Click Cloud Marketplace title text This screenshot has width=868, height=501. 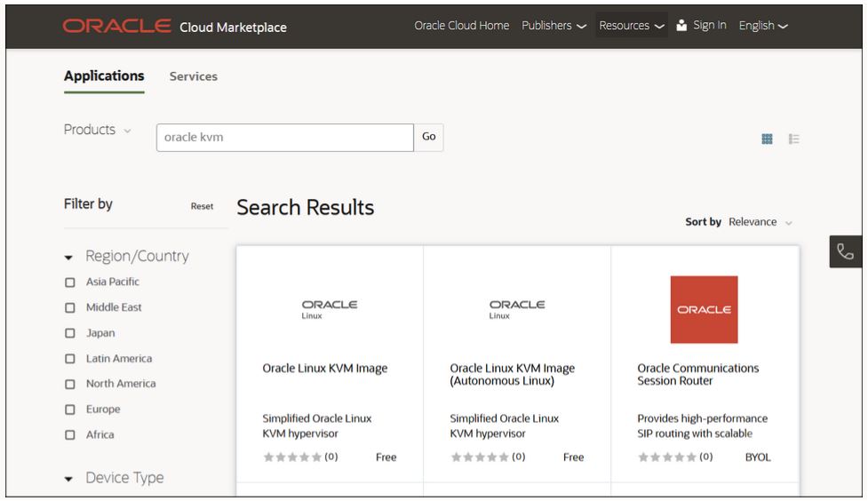233,28
